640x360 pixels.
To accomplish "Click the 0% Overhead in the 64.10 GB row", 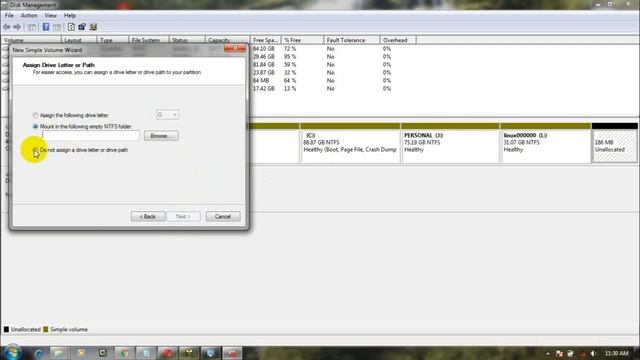I will (x=387, y=49).
